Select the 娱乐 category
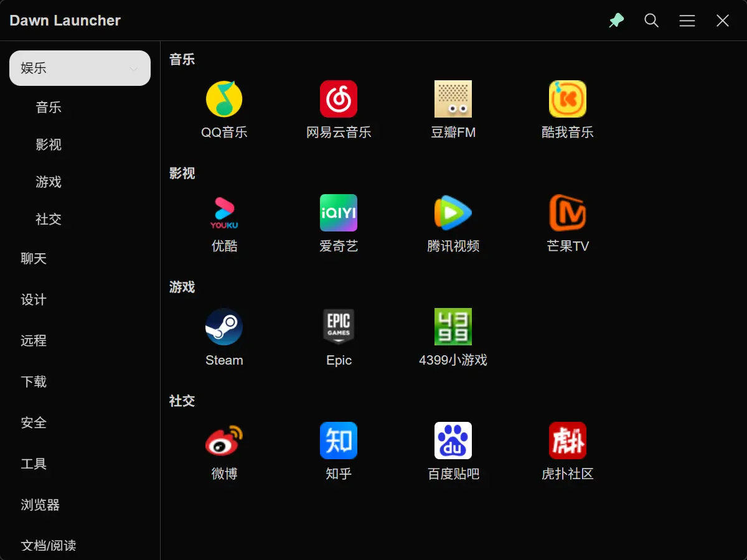This screenshot has height=560, width=747. pyautogui.click(x=80, y=68)
